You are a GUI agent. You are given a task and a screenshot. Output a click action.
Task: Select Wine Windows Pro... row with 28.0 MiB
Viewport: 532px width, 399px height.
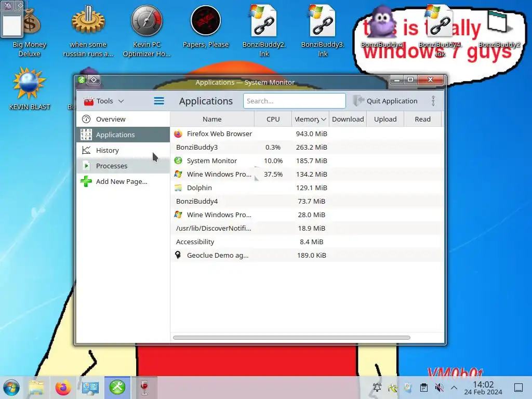coord(307,215)
